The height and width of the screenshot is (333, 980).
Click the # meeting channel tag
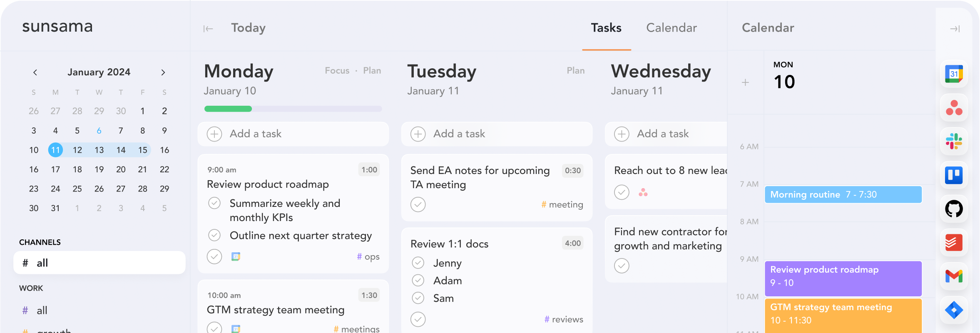[562, 204]
